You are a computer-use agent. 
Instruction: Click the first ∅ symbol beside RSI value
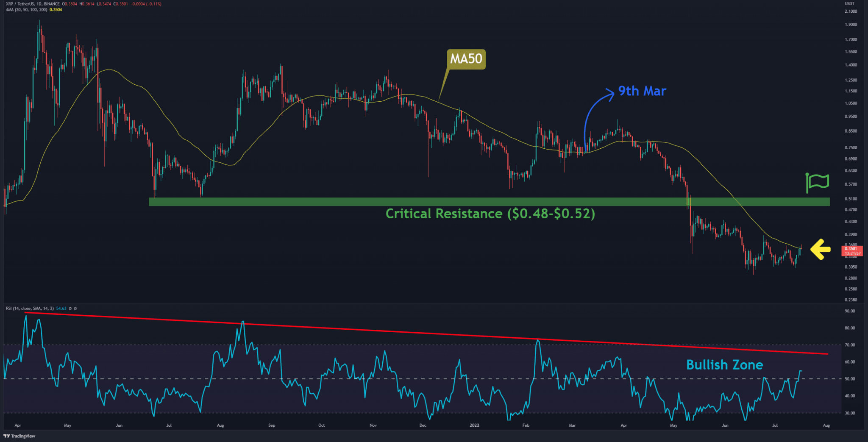(x=70, y=309)
